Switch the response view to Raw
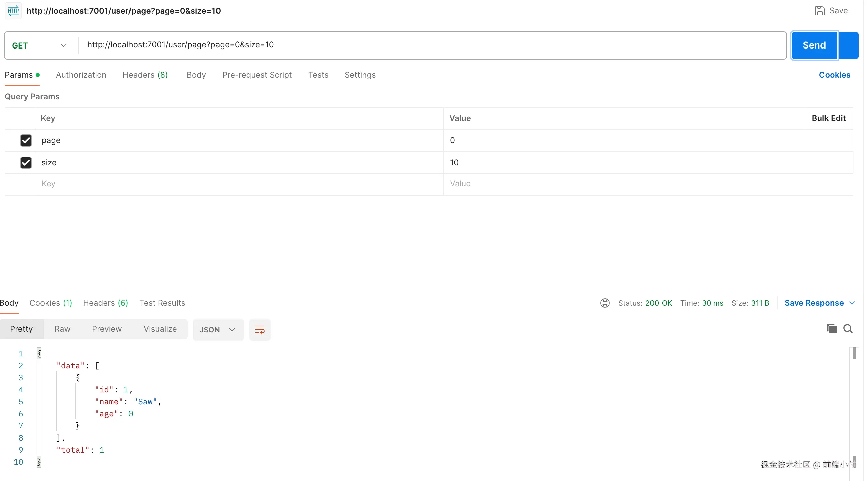 pyautogui.click(x=62, y=329)
